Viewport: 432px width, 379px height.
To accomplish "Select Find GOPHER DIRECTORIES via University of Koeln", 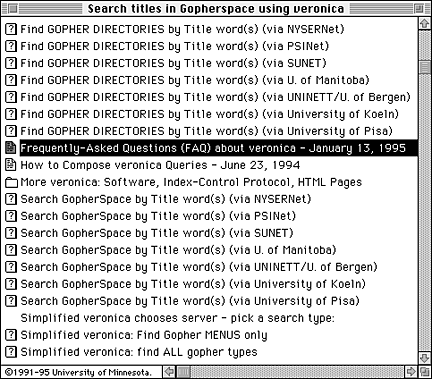I will point(210,114).
